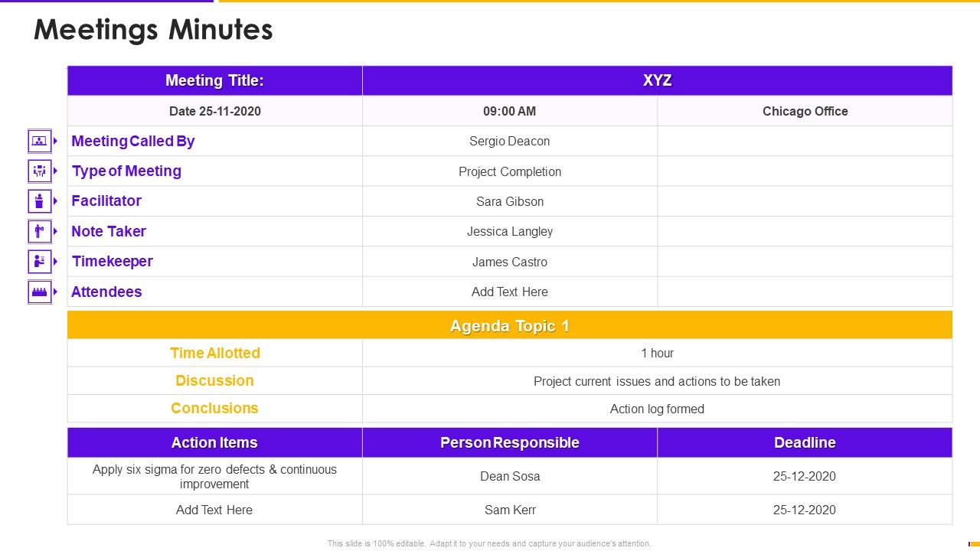Viewport: 980px width, 551px height.
Task: Click the Person Responsible column header
Action: tap(510, 442)
